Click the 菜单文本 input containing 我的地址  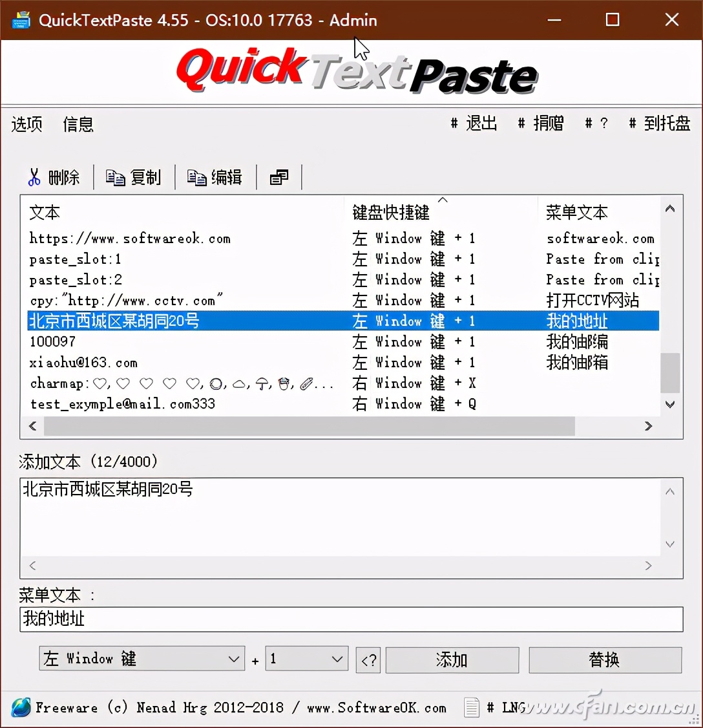pyautogui.click(x=351, y=619)
